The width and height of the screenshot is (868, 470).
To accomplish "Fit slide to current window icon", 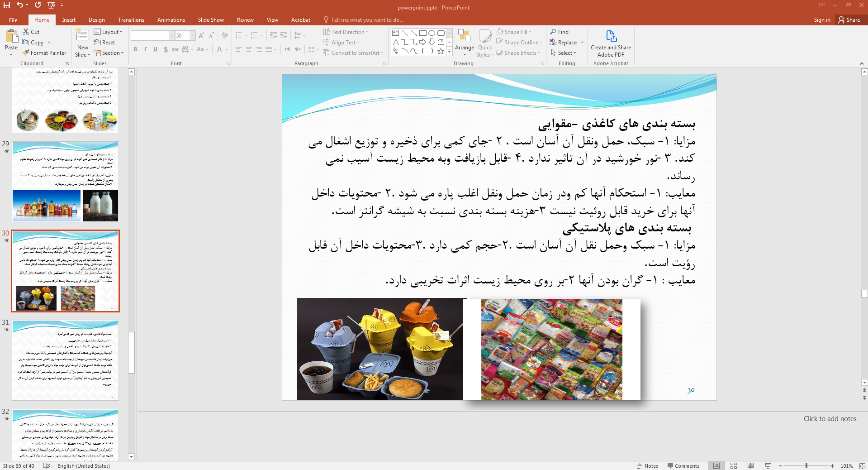I will coord(862,466).
